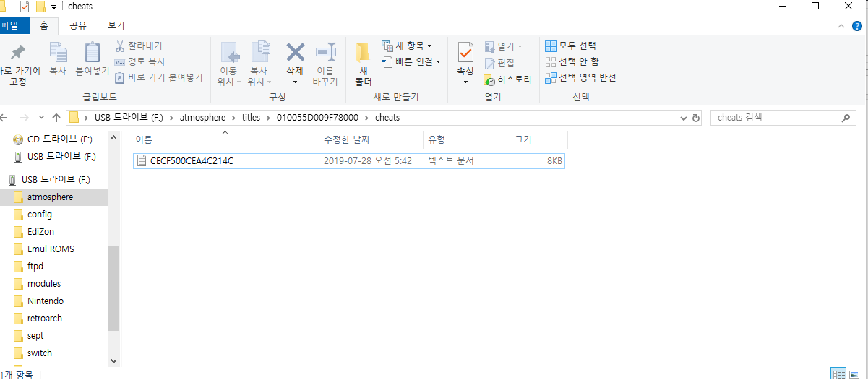
Task: Switch to View (보기) ribbon tab
Action: [116, 26]
